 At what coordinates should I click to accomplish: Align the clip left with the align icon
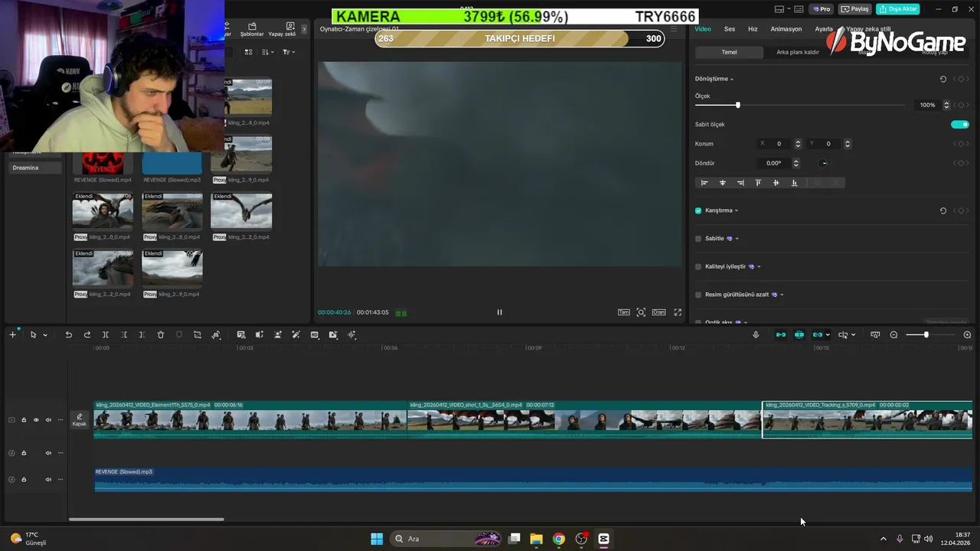coord(704,183)
